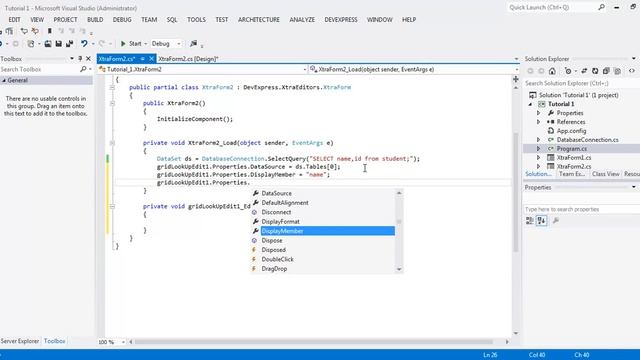Open the Start button dropdown arrow

click(x=145, y=44)
